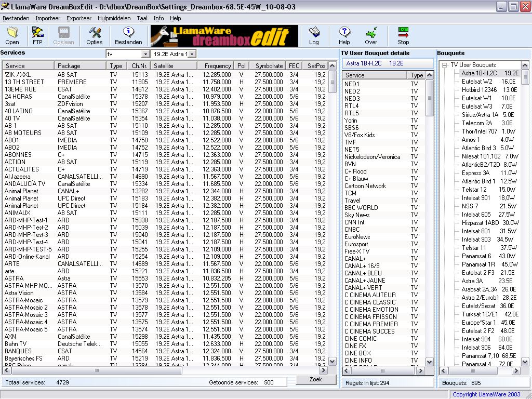Screen dimensions: 532x399
Task: Select the 13 TH STREET service row
Action: [x=165, y=82]
